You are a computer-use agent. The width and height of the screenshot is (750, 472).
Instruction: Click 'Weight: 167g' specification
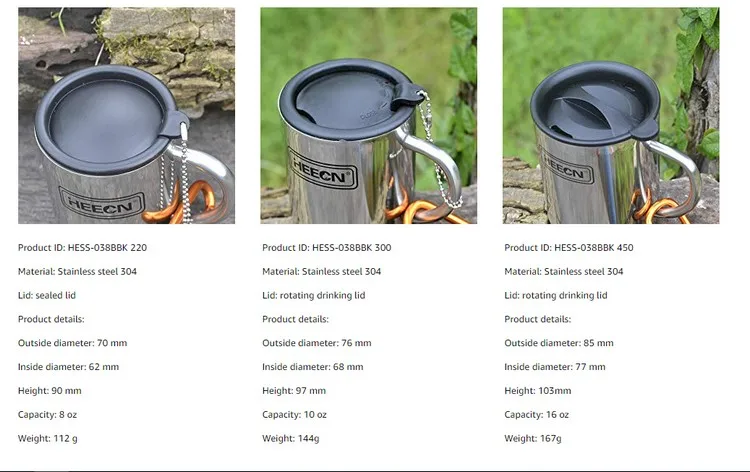[533, 439]
